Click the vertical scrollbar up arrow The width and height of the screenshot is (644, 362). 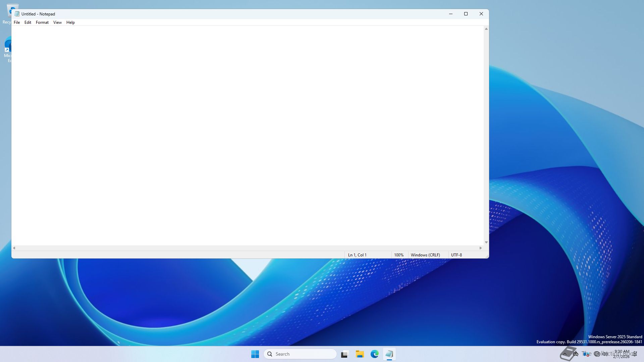[x=486, y=29]
